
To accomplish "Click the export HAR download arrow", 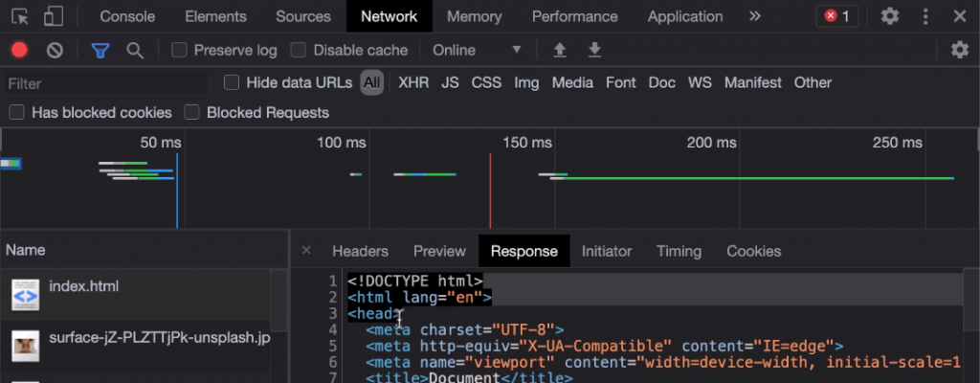I will point(594,50).
